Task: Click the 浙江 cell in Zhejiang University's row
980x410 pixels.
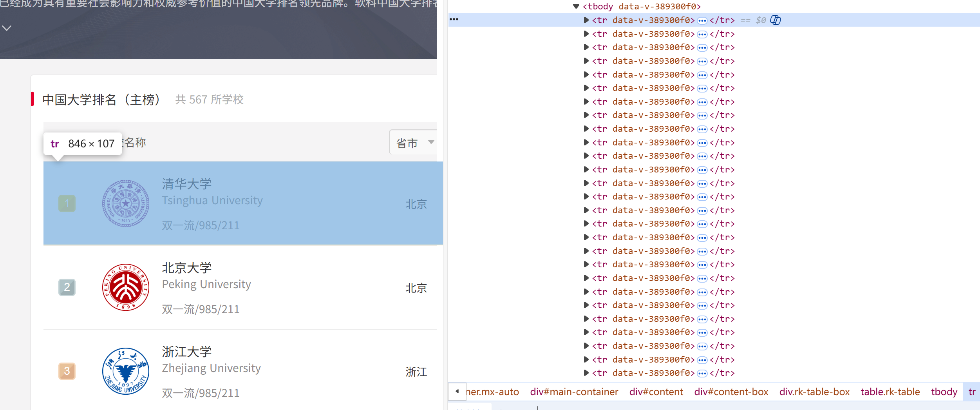Action: click(416, 372)
